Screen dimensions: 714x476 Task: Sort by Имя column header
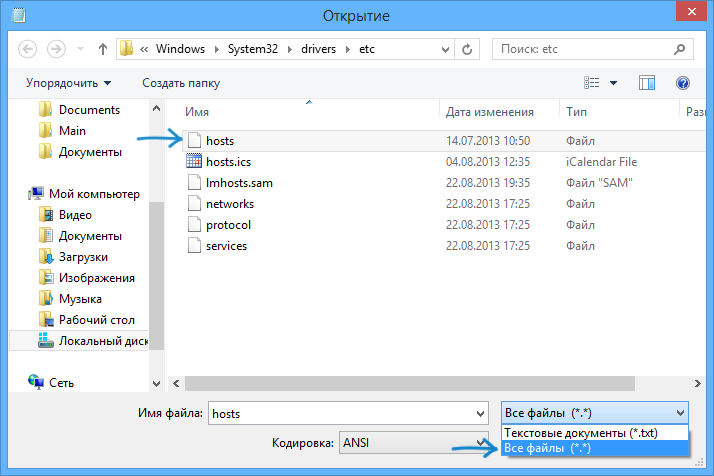197,112
